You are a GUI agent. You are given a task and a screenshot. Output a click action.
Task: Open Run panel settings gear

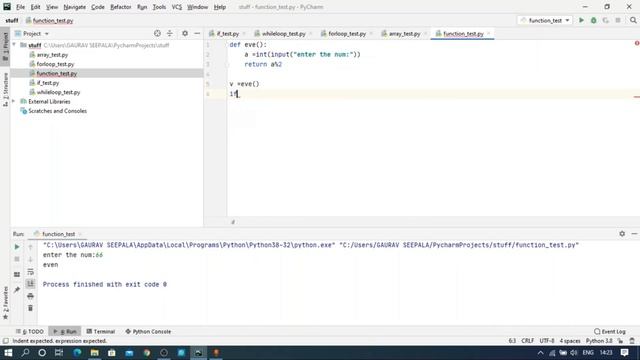point(622,234)
